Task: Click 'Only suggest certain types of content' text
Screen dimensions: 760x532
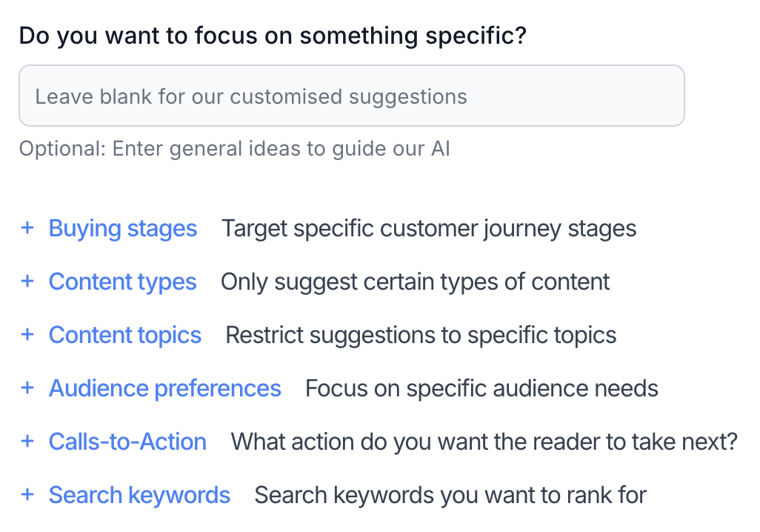Action: point(416,282)
